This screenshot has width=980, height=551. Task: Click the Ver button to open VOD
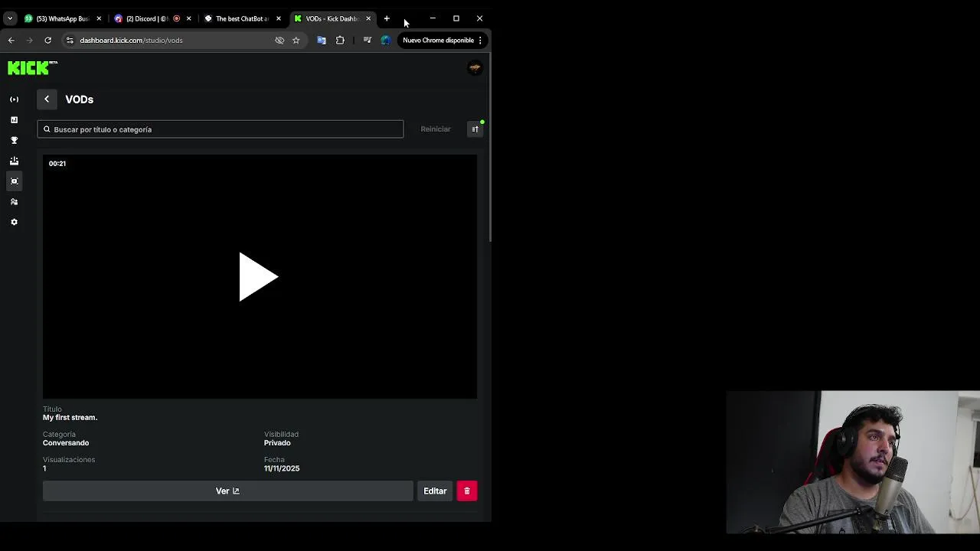228,491
